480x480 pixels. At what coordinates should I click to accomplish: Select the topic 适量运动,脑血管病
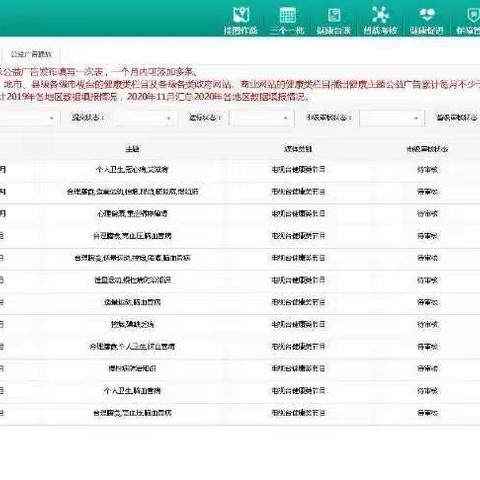pos(132,302)
